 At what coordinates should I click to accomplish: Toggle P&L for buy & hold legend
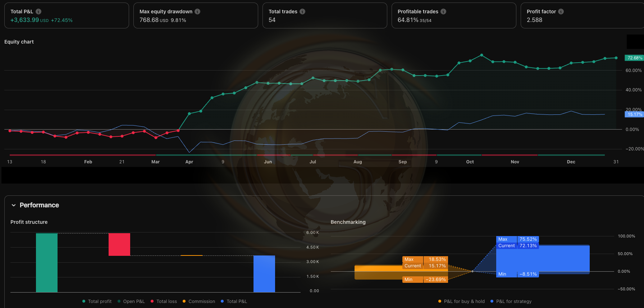(461, 302)
